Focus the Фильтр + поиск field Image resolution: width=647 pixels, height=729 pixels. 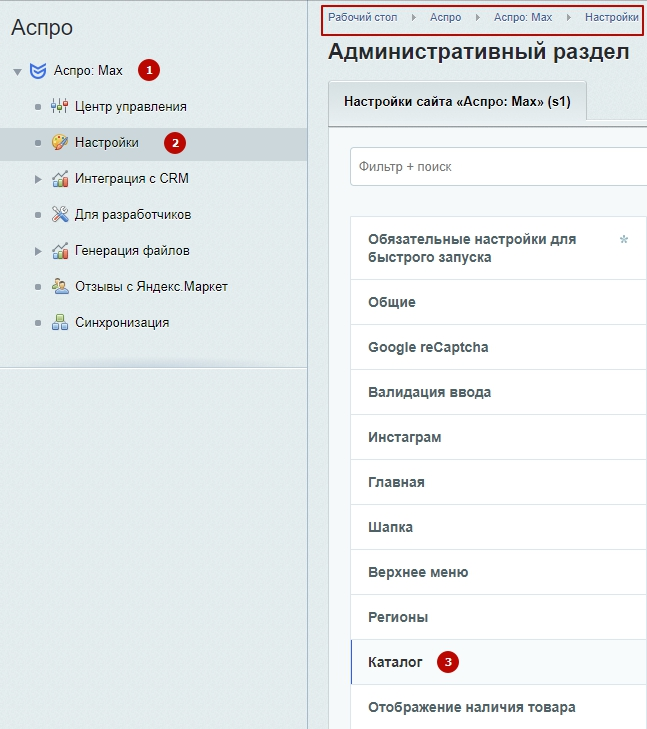498,166
